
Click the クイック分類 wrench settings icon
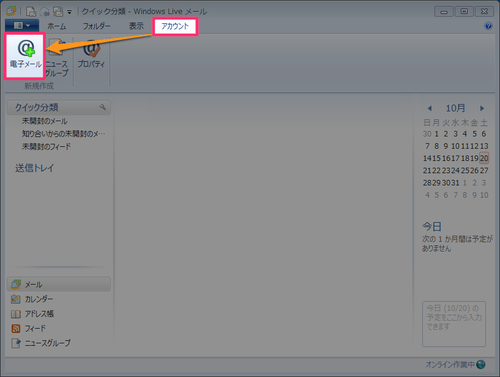pyautogui.click(x=103, y=107)
